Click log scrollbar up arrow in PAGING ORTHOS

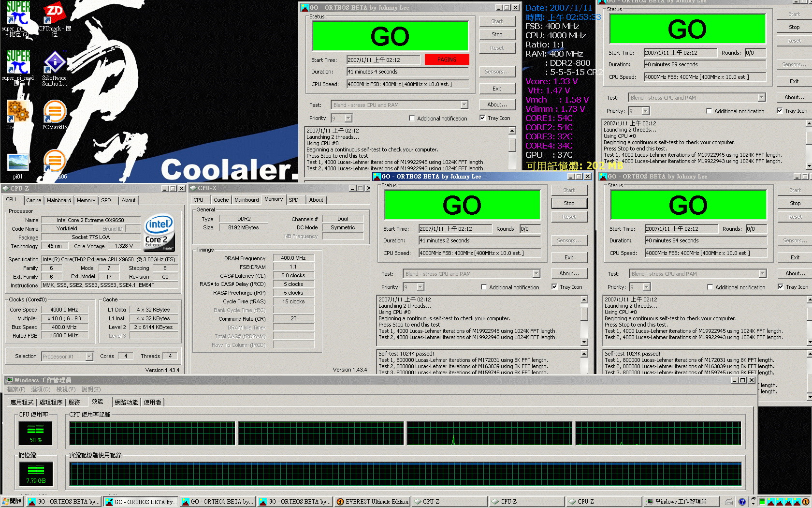[512, 131]
